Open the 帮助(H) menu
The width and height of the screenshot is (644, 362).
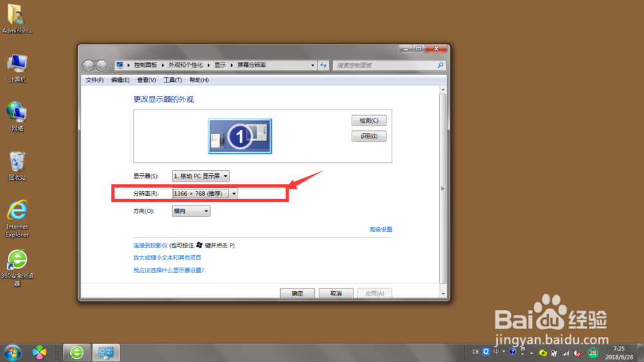pyautogui.click(x=199, y=80)
